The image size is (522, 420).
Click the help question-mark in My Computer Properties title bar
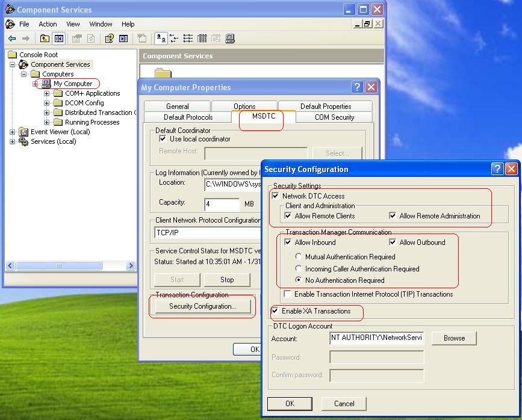click(357, 87)
